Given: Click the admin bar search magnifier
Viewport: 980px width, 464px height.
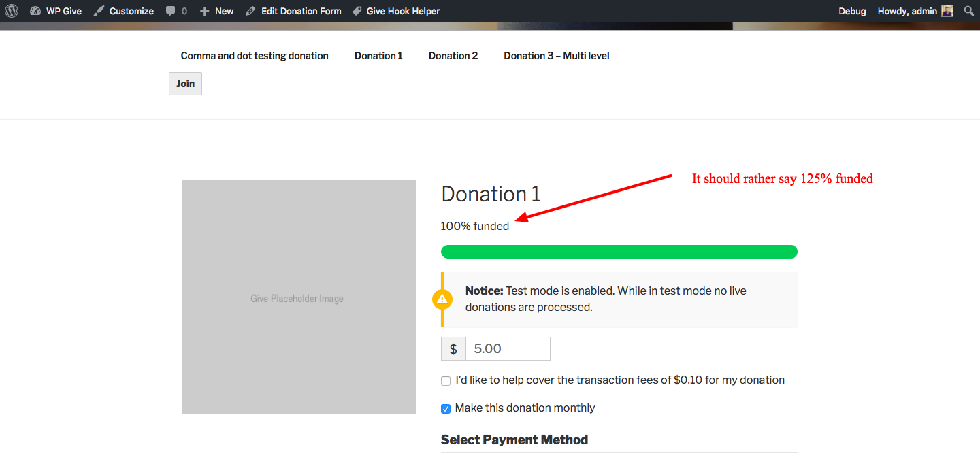Looking at the screenshot, I should pyautogui.click(x=969, y=11).
